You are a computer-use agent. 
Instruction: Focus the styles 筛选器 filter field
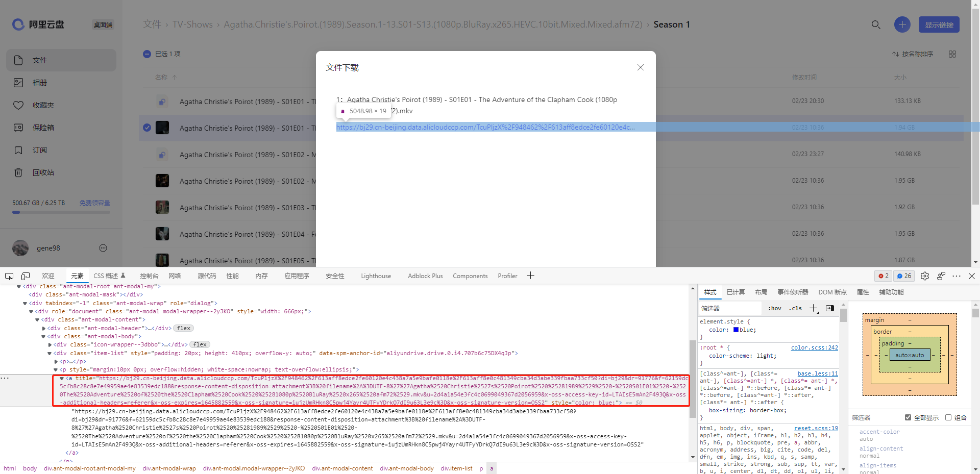click(x=730, y=308)
